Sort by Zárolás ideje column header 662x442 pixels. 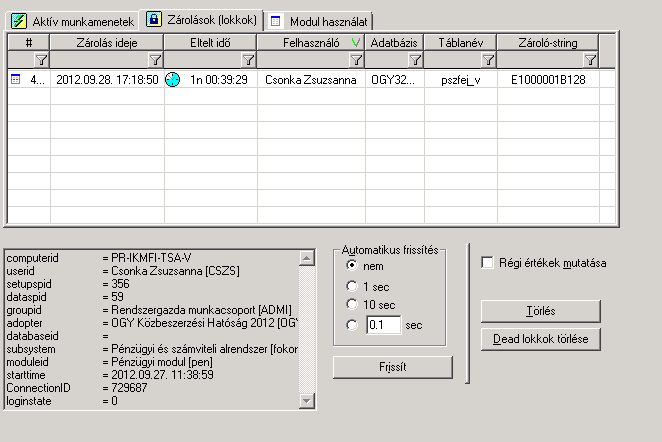pos(107,43)
